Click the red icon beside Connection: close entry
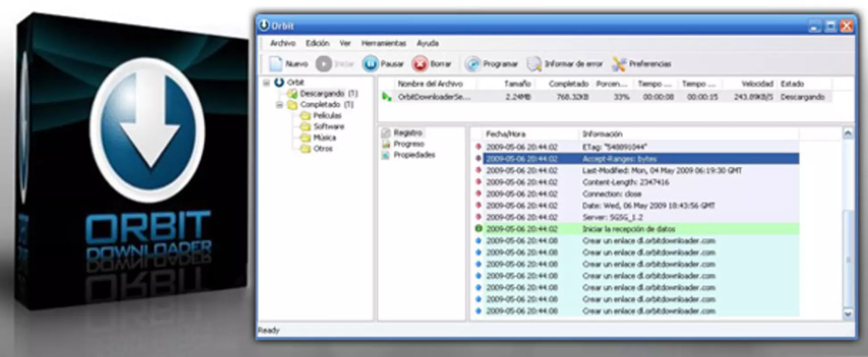Screen dimensions: 868x357 pyautogui.click(x=479, y=194)
